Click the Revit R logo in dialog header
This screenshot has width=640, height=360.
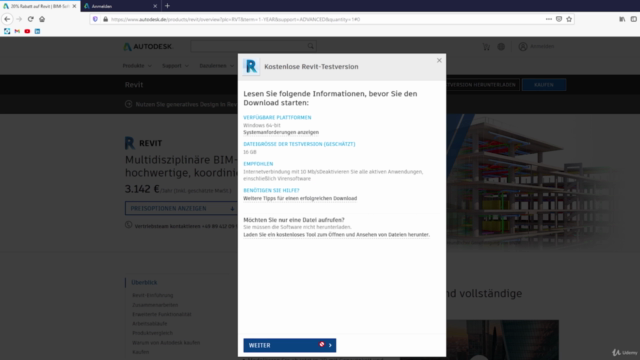[x=251, y=67]
